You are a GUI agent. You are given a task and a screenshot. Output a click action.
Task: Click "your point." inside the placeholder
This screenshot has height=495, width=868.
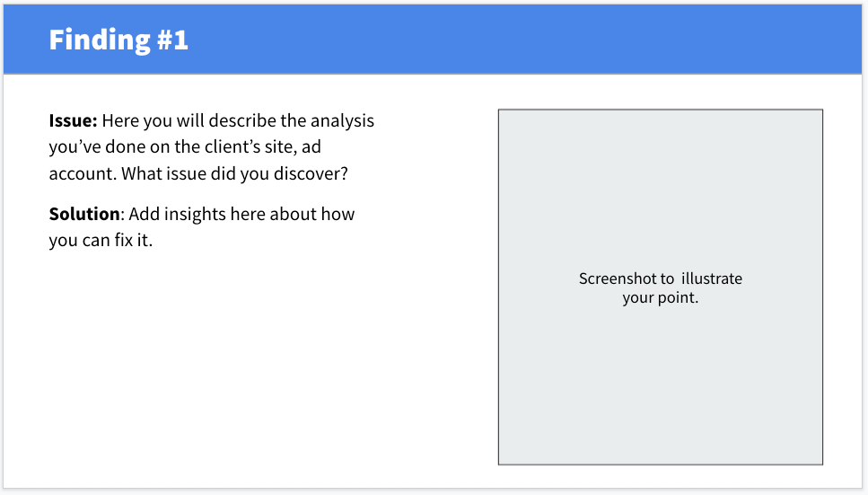click(x=660, y=298)
